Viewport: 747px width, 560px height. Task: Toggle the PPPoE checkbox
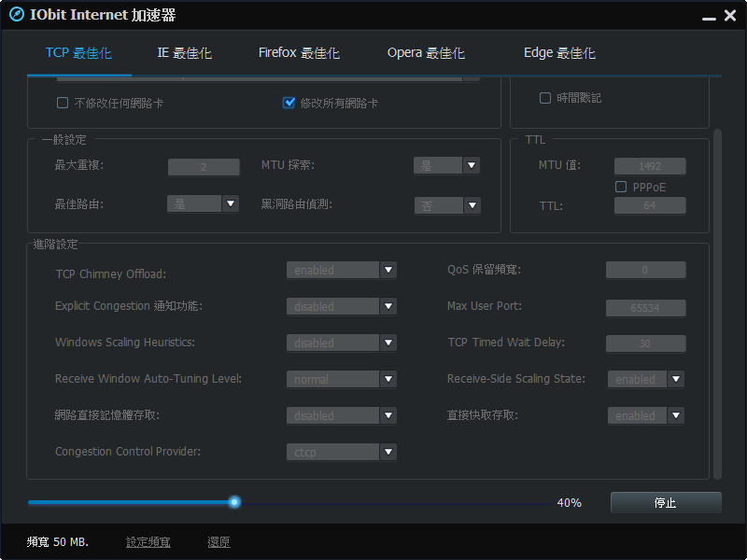(621, 187)
